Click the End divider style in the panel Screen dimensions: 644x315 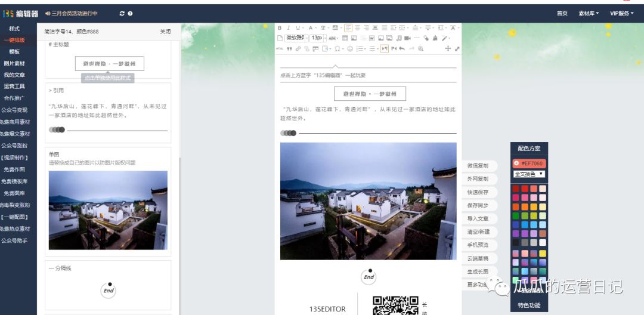click(109, 290)
